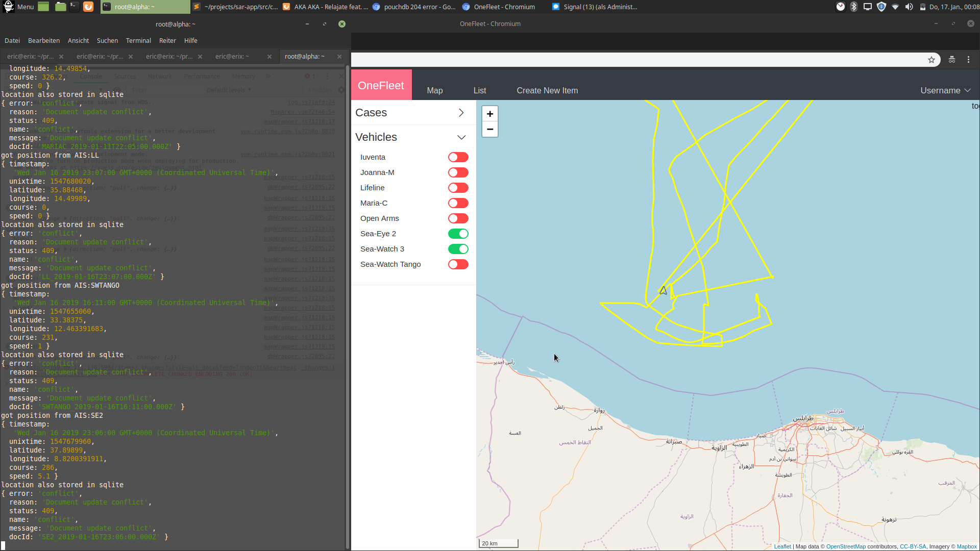Launch Firefox from the top panel
Image resolution: width=980 pixels, height=551 pixels.
coord(88,7)
